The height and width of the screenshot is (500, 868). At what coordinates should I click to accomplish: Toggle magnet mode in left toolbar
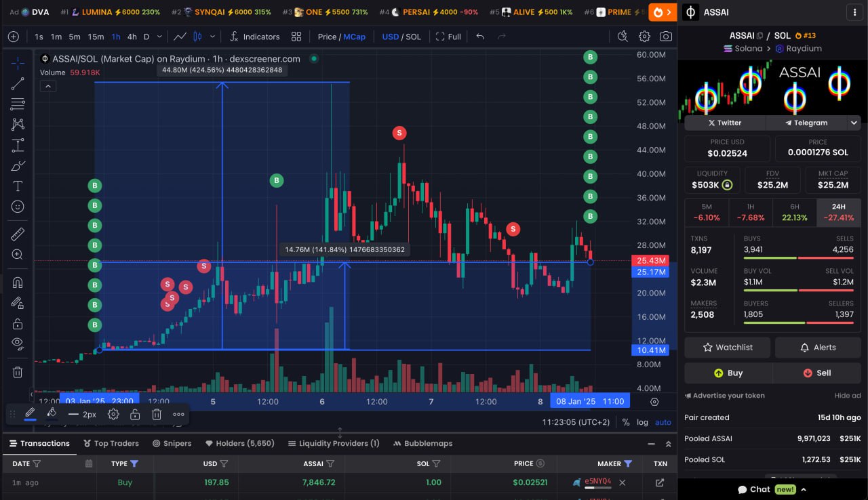coord(18,283)
